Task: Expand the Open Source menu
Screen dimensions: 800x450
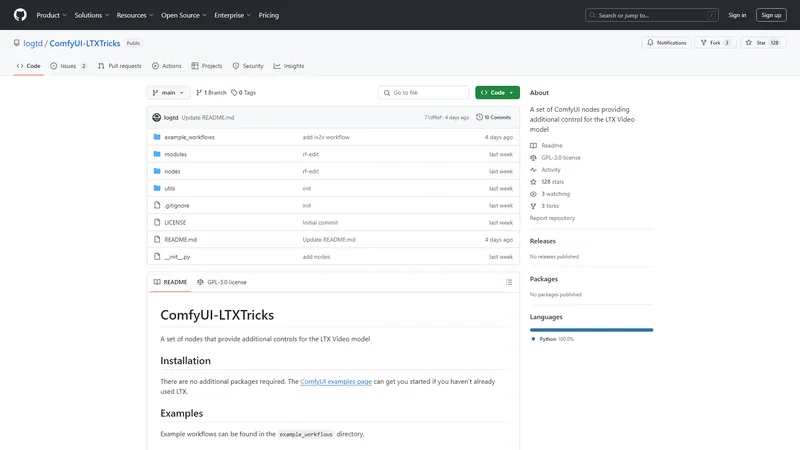Action: coord(184,15)
